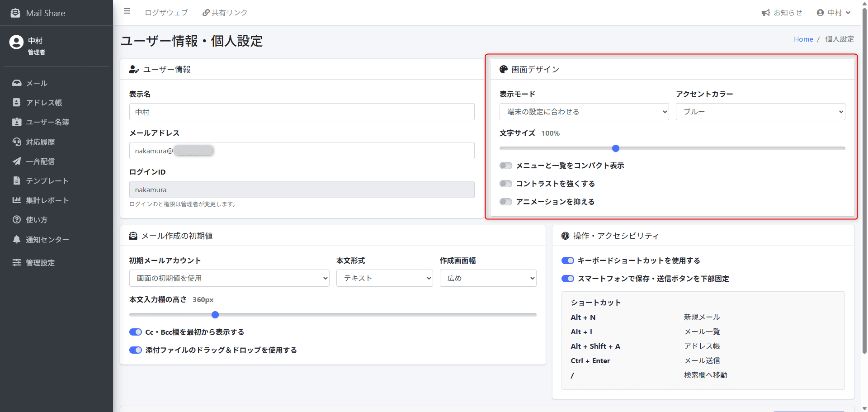Open the 初期メールアカウント dropdown
Viewport: 868px width, 412px height.
[x=229, y=278]
